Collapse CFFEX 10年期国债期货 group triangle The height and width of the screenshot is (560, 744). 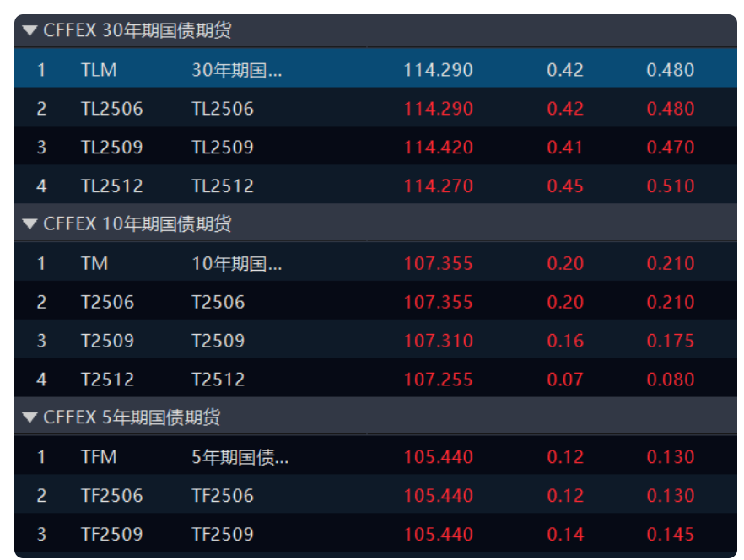30,224
